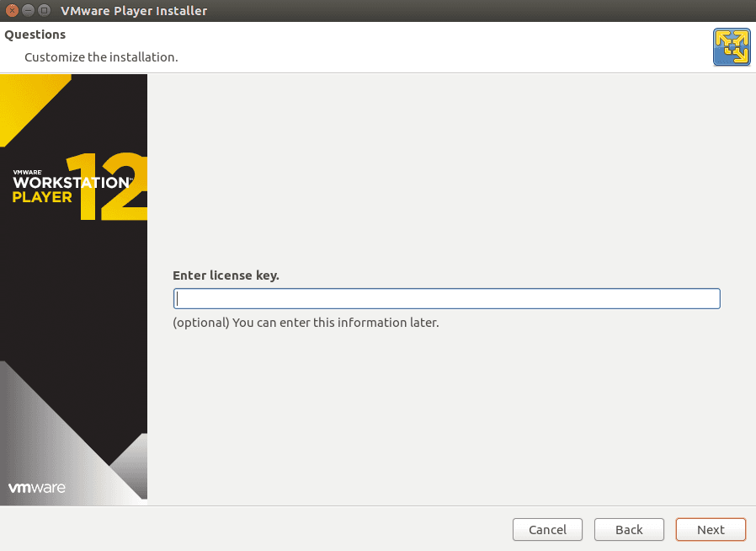Viewport: 756px width, 551px height.
Task: Select the highlighted Next button
Action: pyautogui.click(x=711, y=529)
